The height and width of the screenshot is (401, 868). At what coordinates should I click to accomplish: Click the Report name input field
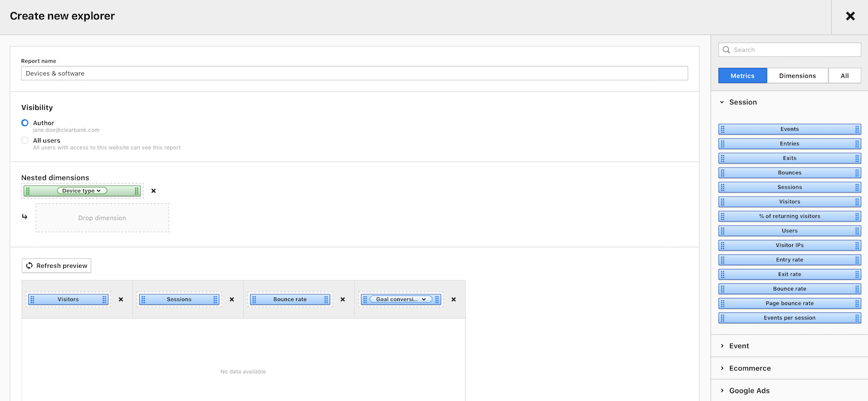[354, 73]
